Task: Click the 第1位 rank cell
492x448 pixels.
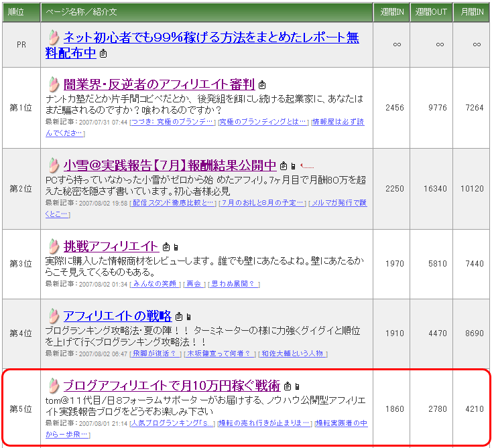Action: [x=21, y=108]
